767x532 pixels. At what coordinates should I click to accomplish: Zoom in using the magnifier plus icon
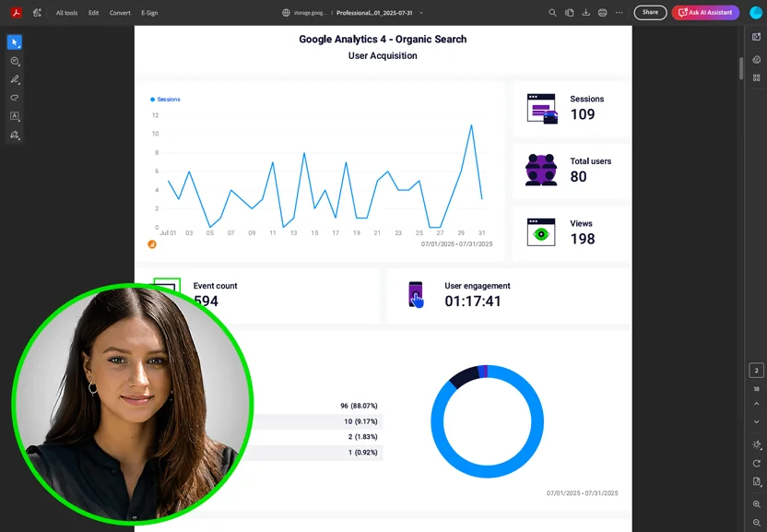757,504
